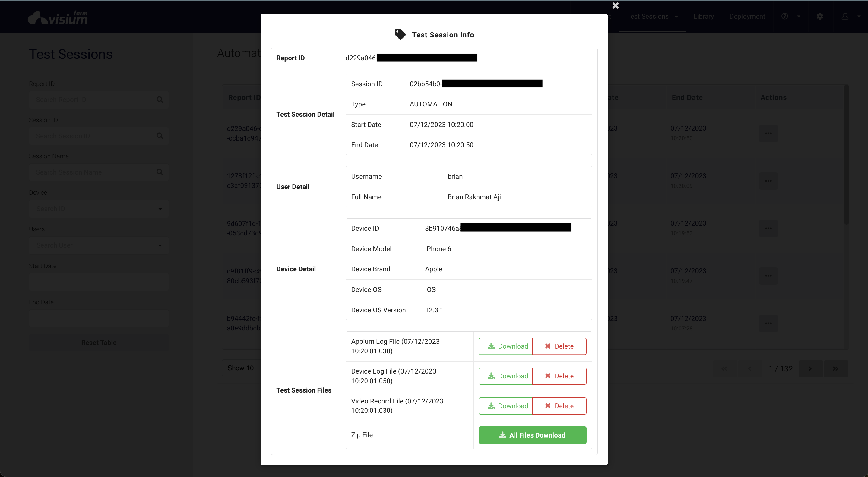Download the Appium Log File

coord(505,346)
